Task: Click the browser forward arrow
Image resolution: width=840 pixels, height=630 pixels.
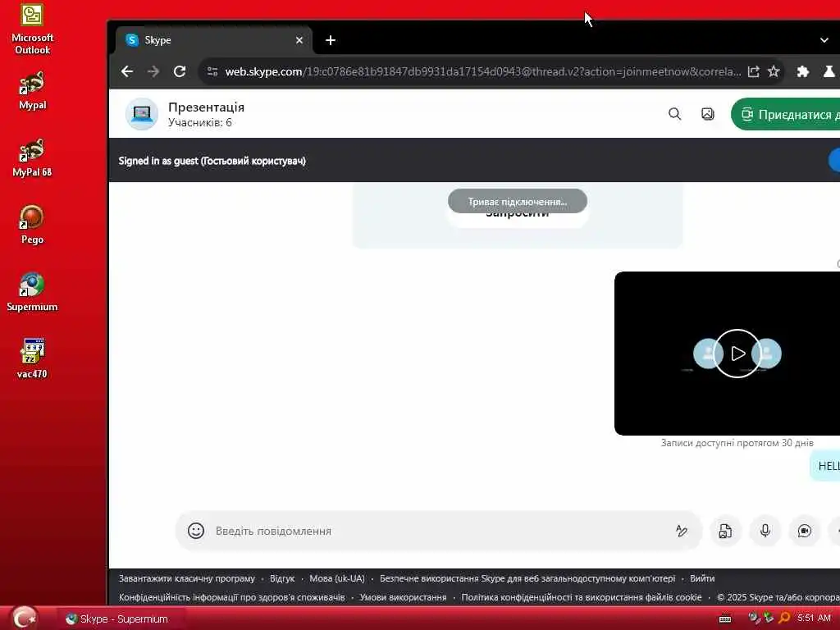Action: (153, 71)
